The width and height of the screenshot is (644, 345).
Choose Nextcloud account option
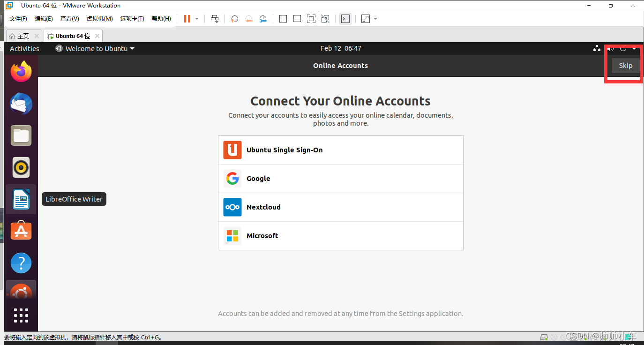(x=341, y=207)
